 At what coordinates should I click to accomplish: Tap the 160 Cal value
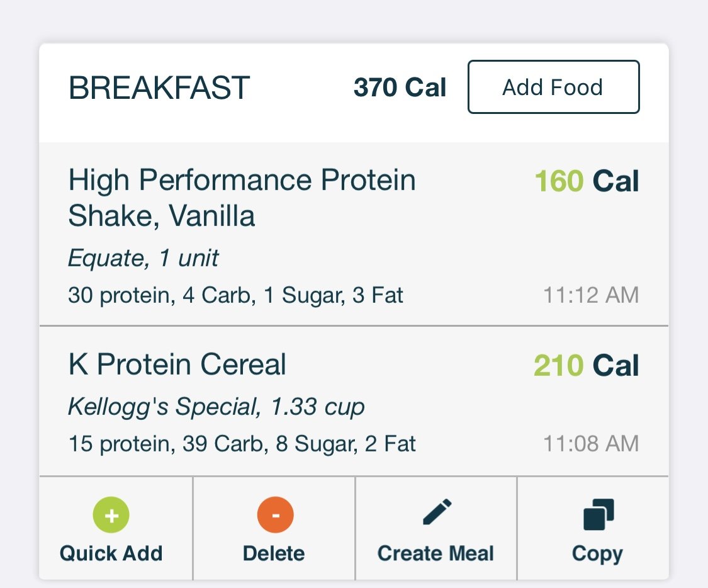coord(587,181)
